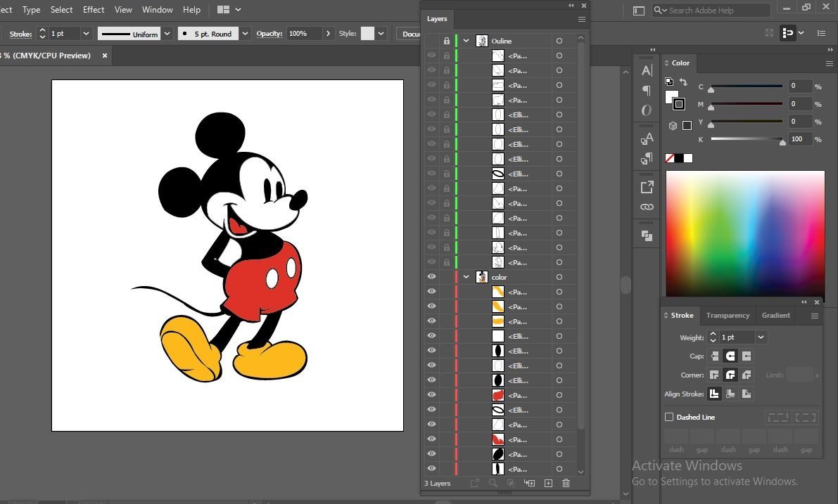Toggle lock on Ouline layer
This screenshot has width=838, height=504.
point(446,41)
